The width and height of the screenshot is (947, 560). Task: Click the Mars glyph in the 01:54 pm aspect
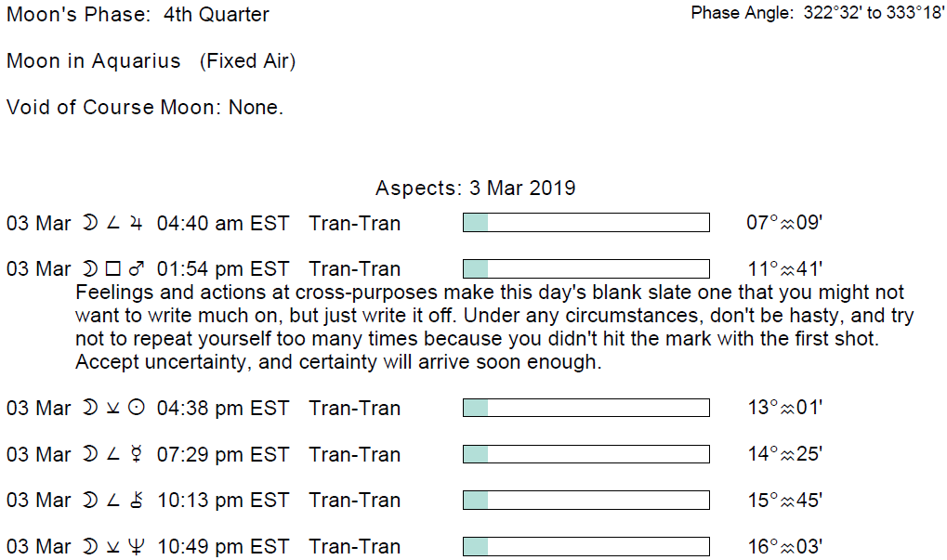pos(137,269)
